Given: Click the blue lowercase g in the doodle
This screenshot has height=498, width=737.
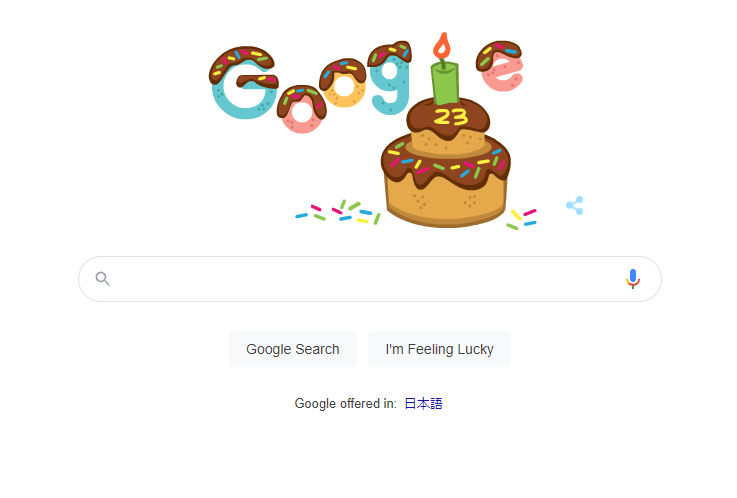Looking at the screenshot, I should coord(390,78).
